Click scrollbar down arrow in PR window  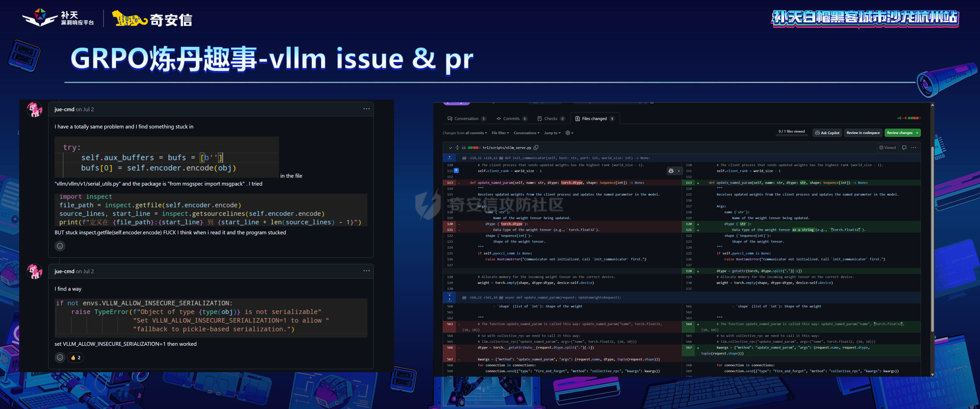(x=932, y=375)
